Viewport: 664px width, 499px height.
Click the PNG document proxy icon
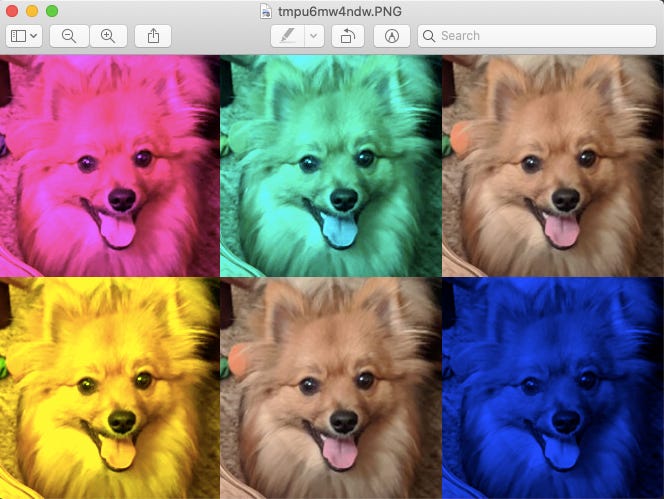coord(266,11)
